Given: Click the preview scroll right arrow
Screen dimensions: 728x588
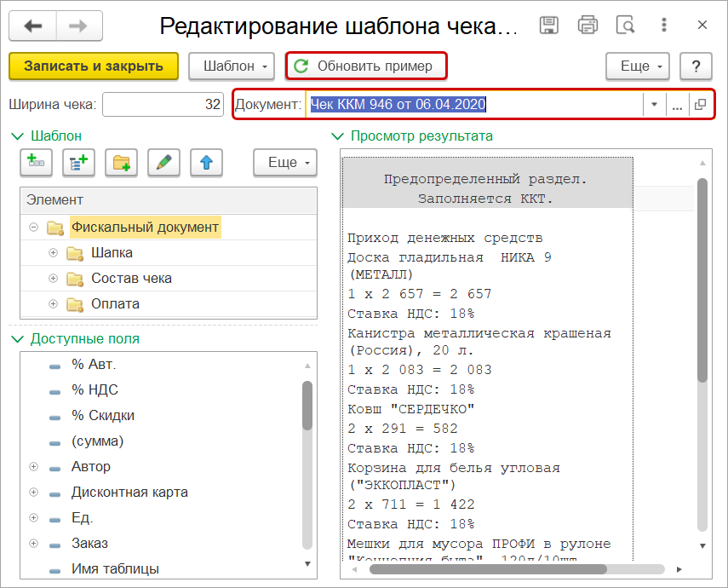Looking at the screenshot, I should [x=679, y=569].
